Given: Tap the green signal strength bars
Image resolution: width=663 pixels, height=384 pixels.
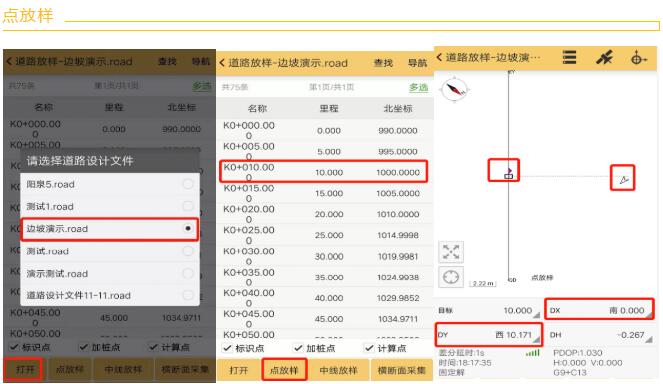Looking at the screenshot, I should pyautogui.click(x=533, y=353).
